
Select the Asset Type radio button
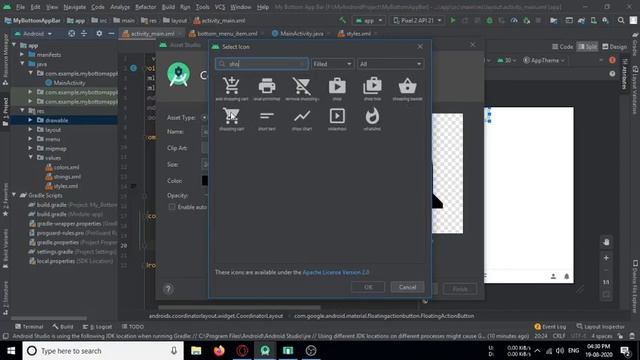tap(204, 118)
